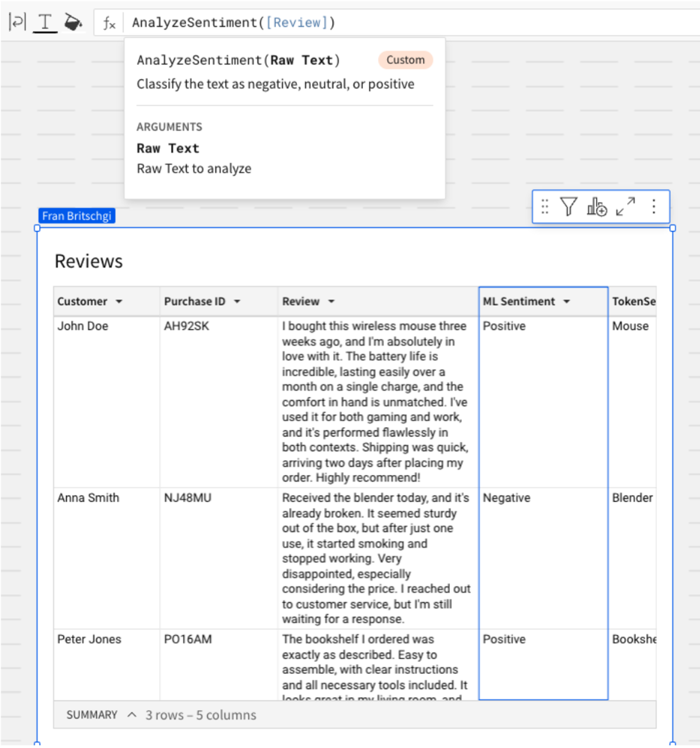Click the add child chart icon
The image size is (700, 748).
tap(597, 207)
